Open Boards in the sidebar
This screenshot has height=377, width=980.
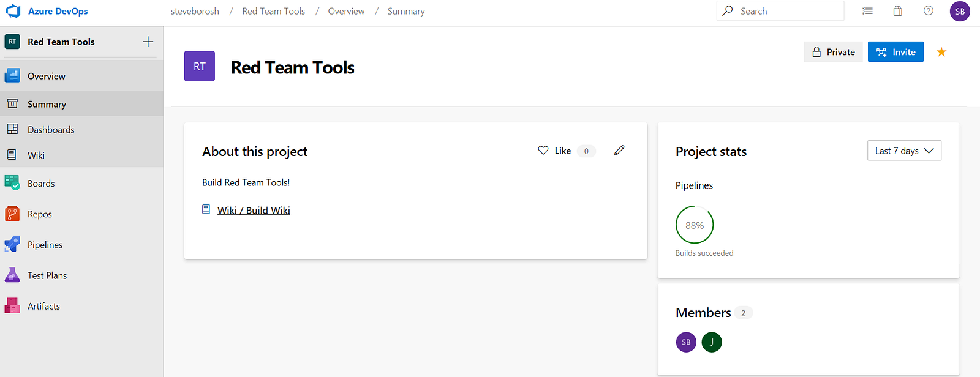81,183
